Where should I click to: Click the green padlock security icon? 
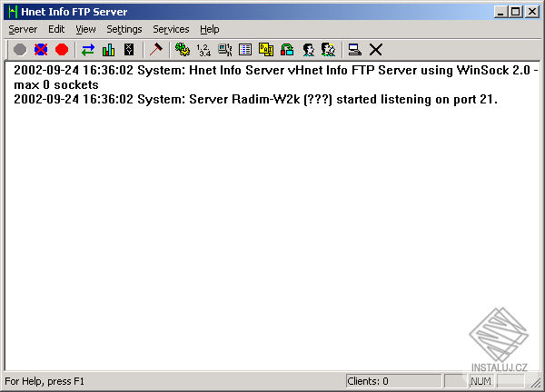pos(287,50)
